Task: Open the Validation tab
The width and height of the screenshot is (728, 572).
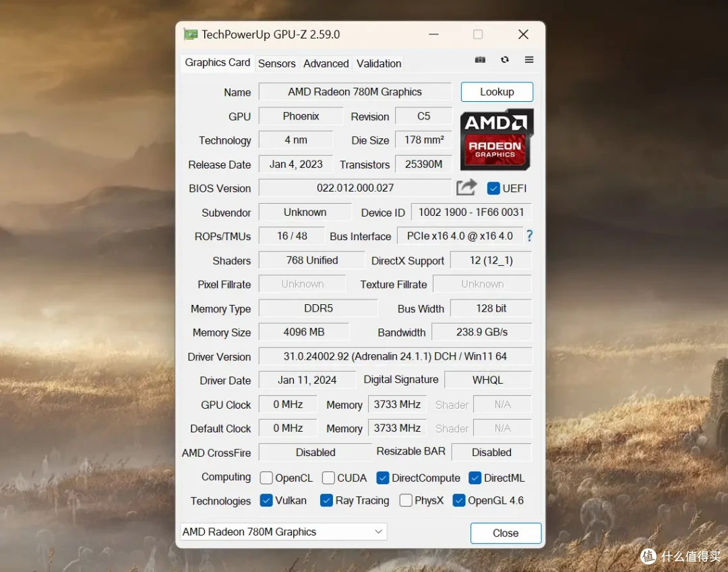Action: [x=379, y=63]
